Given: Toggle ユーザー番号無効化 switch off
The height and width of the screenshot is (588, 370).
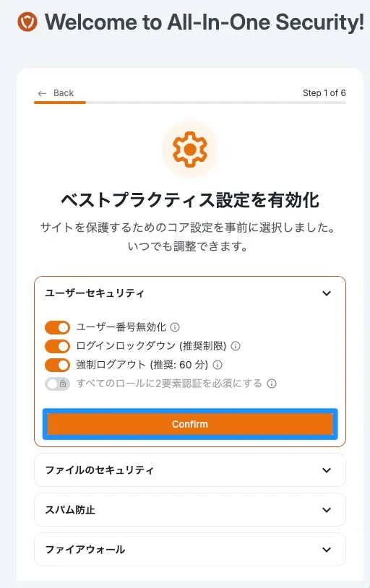Looking at the screenshot, I should [x=57, y=327].
